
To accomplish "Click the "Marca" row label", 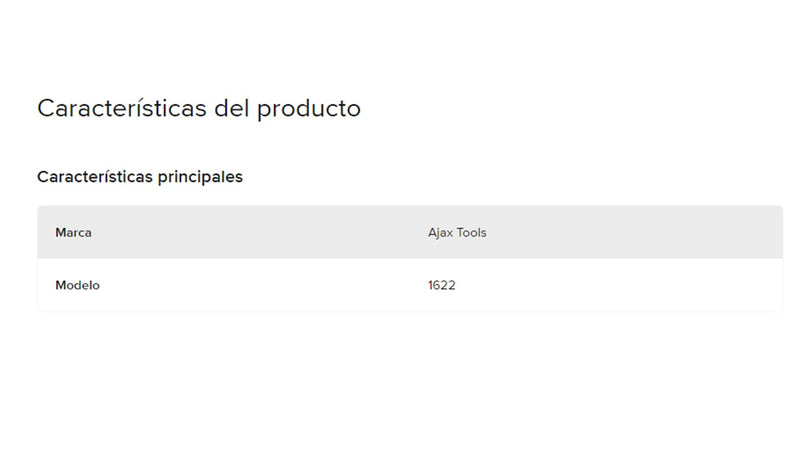I will [x=74, y=233].
